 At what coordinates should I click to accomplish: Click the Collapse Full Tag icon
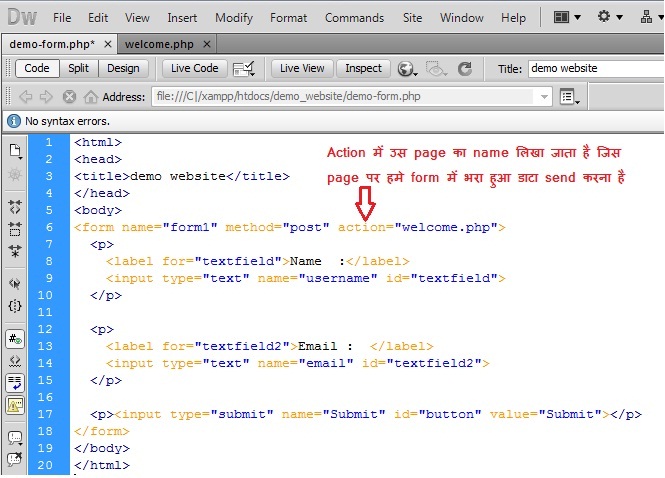15,207
